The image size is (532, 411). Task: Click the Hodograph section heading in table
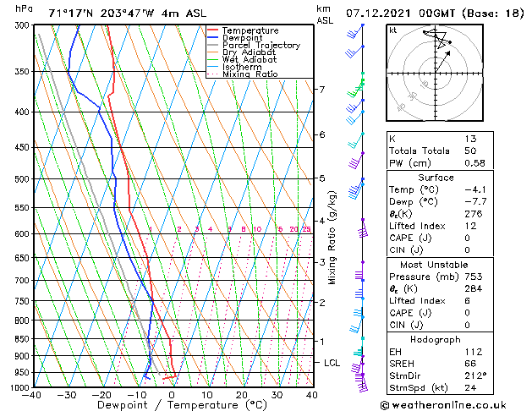pyautogui.click(x=436, y=340)
